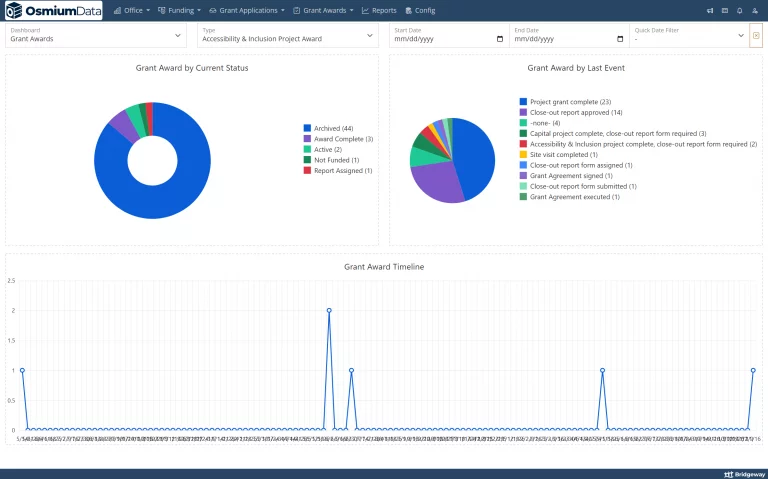Viewport: 768px width, 479px height.
Task: Click the OsmiumData logo
Action: click(x=53, y=10)
